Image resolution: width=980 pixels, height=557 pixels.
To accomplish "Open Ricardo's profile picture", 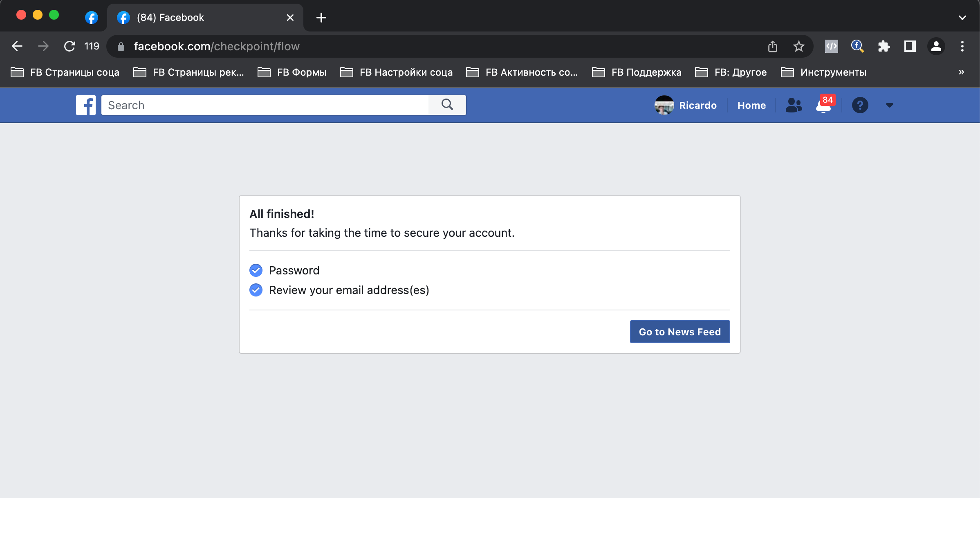I will [x=664, y=105].
